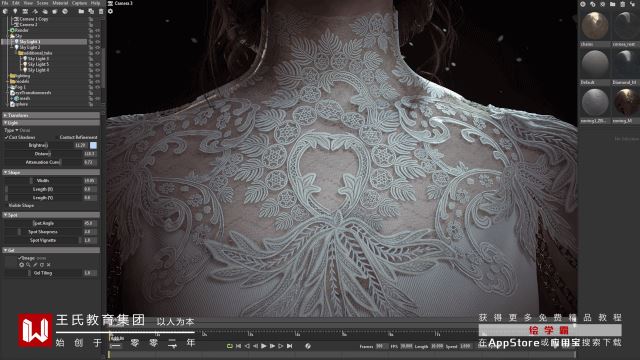The image size is (640, 360).
Task: Open the Scene menu
Action: coord(42,3)
